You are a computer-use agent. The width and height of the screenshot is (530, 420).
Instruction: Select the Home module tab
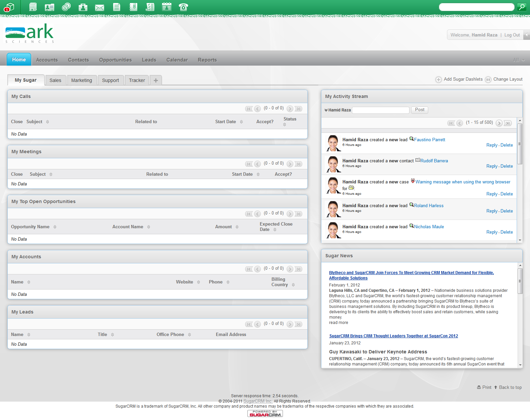(19, 60)
